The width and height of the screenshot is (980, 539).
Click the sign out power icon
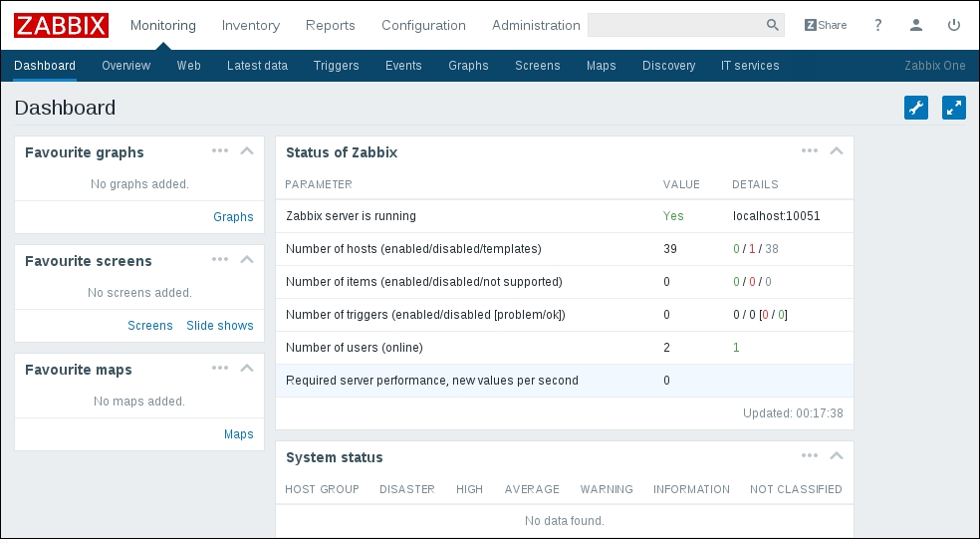tap(954, 25)
